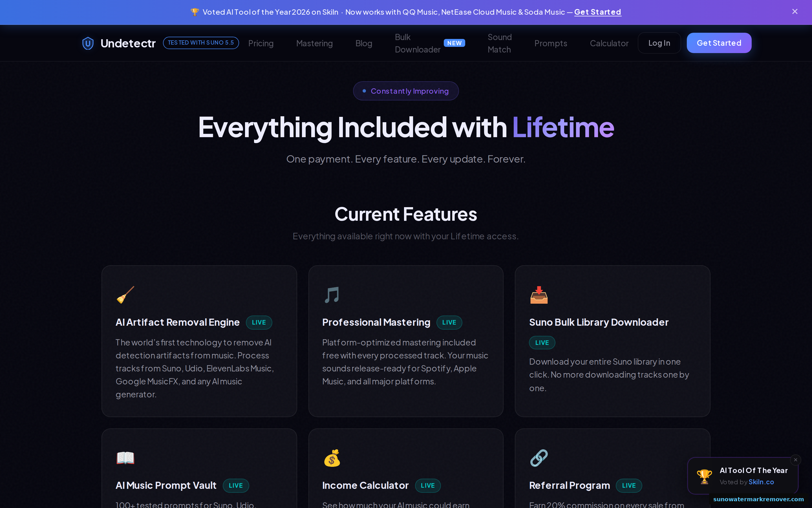Click the inbox tray icon on Bulk Downloader card

click(539, 295)
